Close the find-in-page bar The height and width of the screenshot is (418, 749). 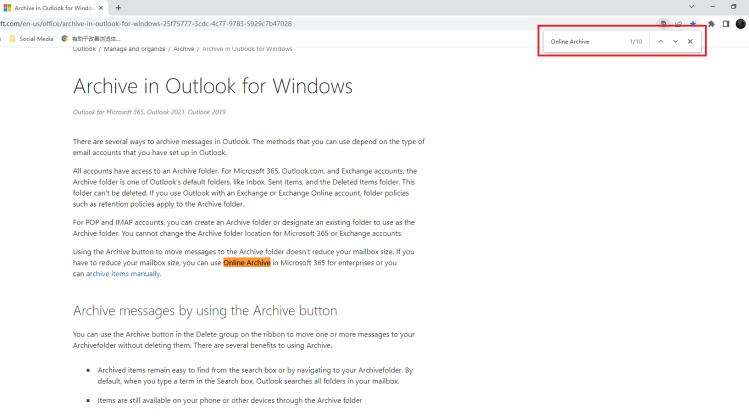click(x=690, y=42)
